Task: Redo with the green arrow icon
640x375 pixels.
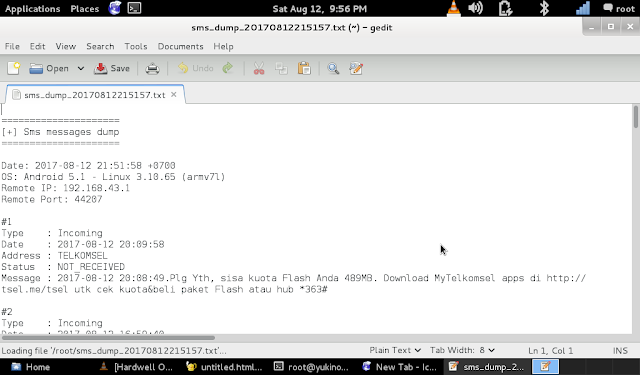Action: [x=228, y=68]
